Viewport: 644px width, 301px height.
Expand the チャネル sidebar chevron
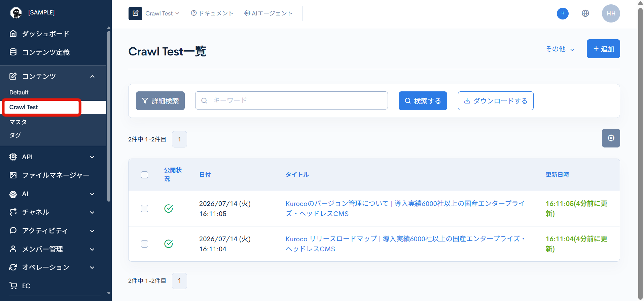tap(92, 212)
